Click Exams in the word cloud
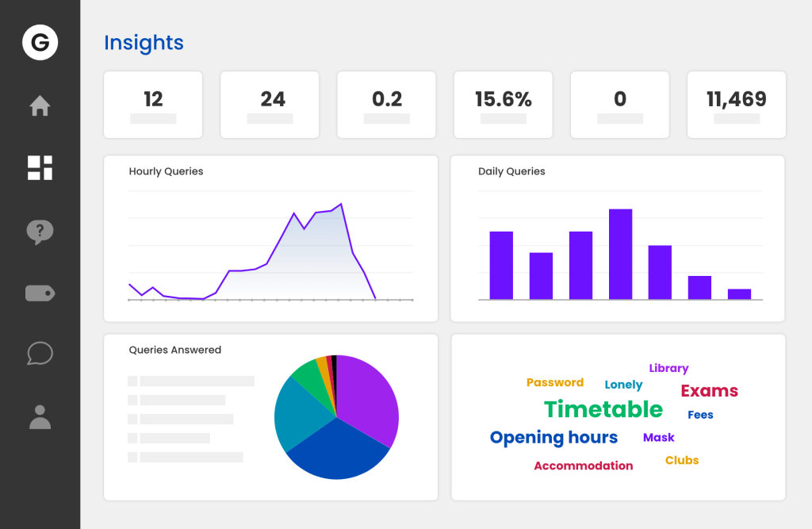The height and width of the screenshot is (529, 812). pyautogui.click(x=709, y=391)
